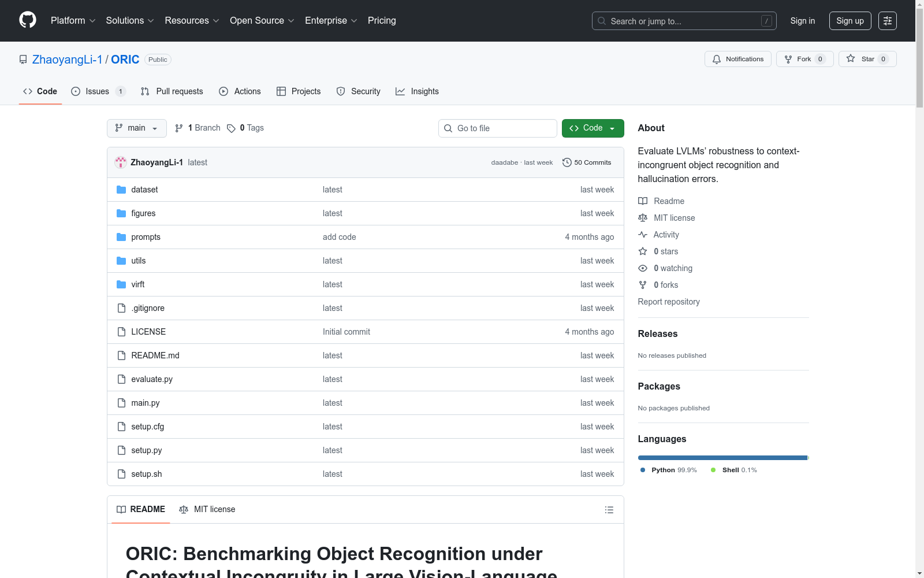Open the LICENSE file
This screenshot has height=578, width=924.
[x=148, y=332]
